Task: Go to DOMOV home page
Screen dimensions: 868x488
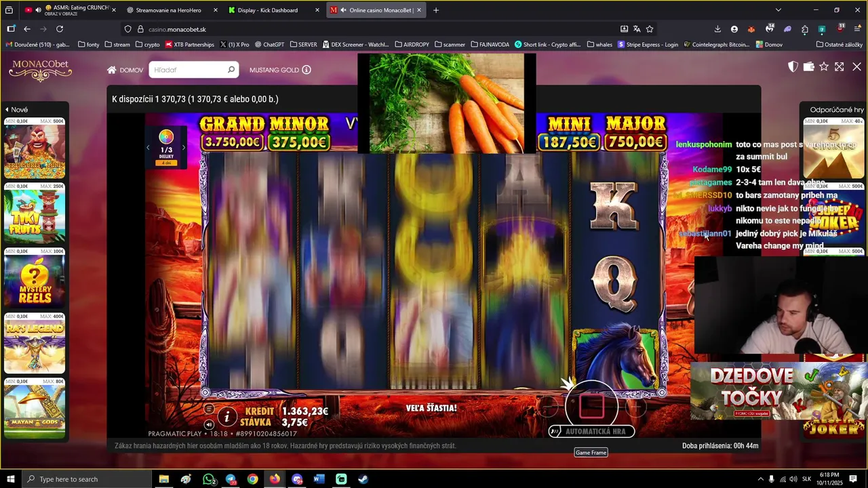Action: 125,70
